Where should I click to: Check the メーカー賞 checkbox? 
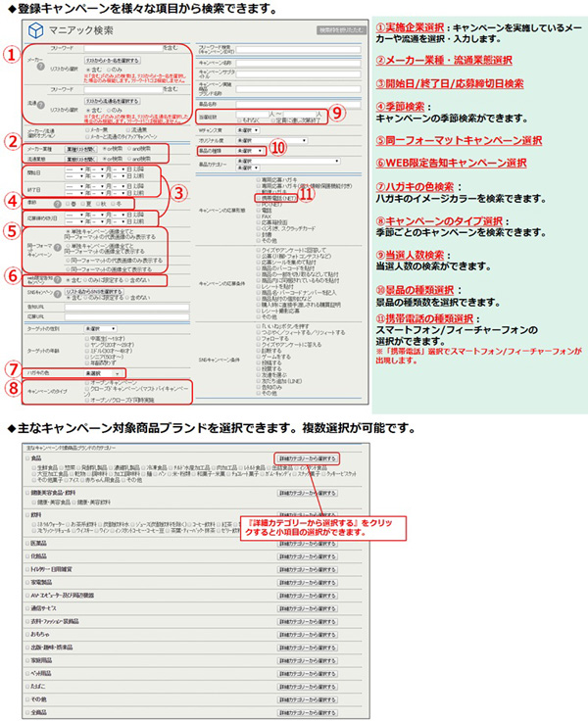click(87, 130)
